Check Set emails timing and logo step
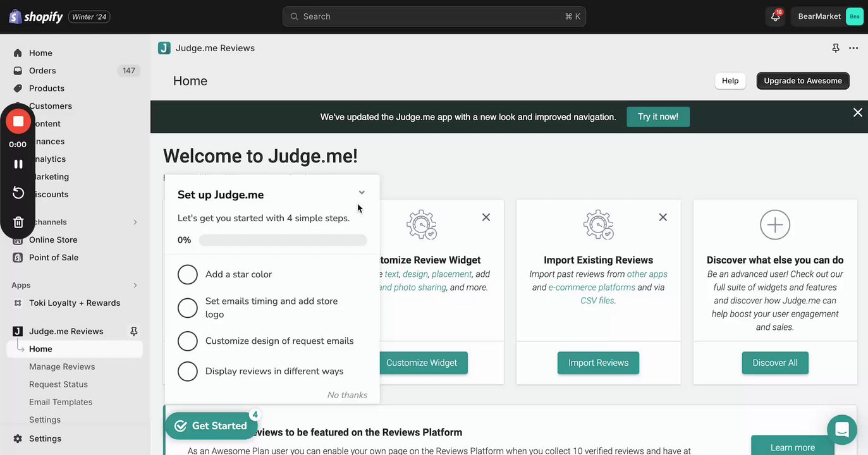Image resolution: width=868 pixels, height=455 pixels. pyautogui.click(x=188, y=308)
